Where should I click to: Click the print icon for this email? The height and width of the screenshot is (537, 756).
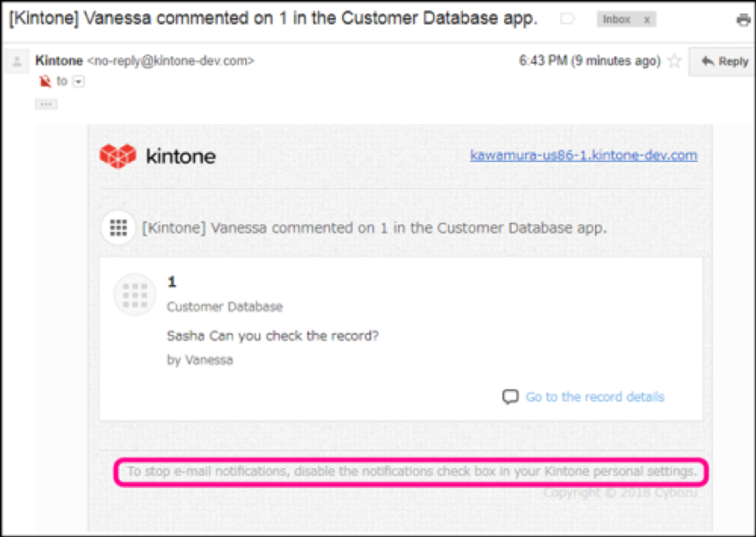(x=743, y=19)
